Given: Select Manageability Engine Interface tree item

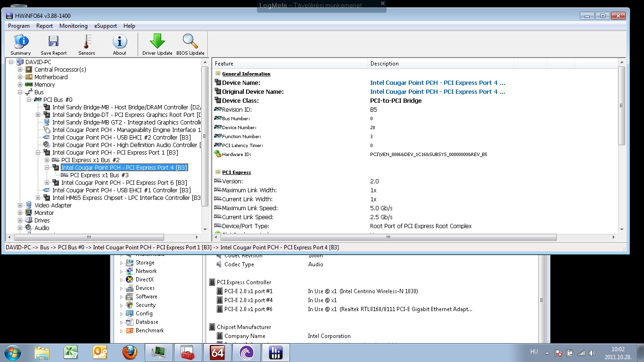Looking at the screenshot, I should click(x=127, y=130).
